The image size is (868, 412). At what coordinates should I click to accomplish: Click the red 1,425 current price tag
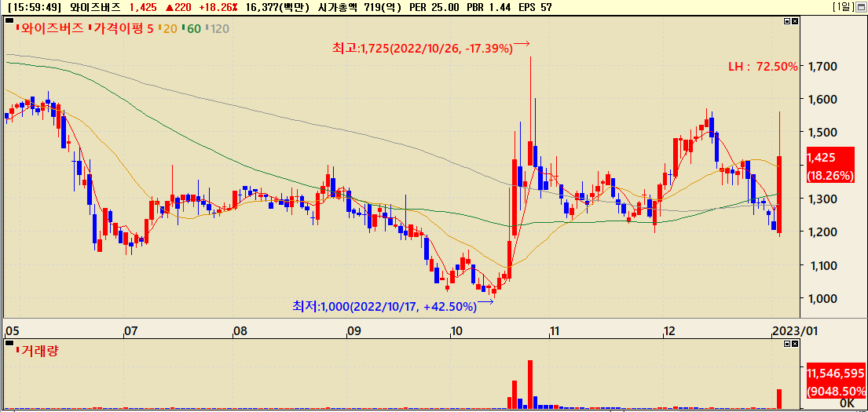(x=831, y=166)
